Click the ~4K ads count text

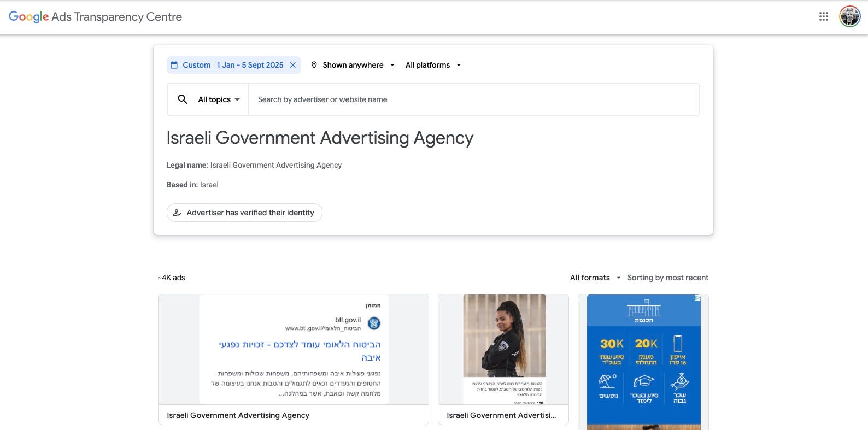[x=171, y=278]
